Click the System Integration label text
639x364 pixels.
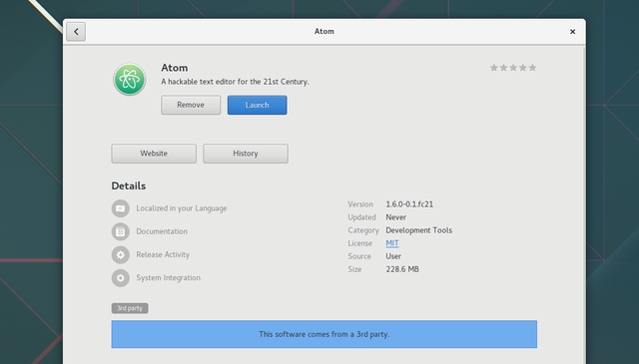[x=169, y=278]
